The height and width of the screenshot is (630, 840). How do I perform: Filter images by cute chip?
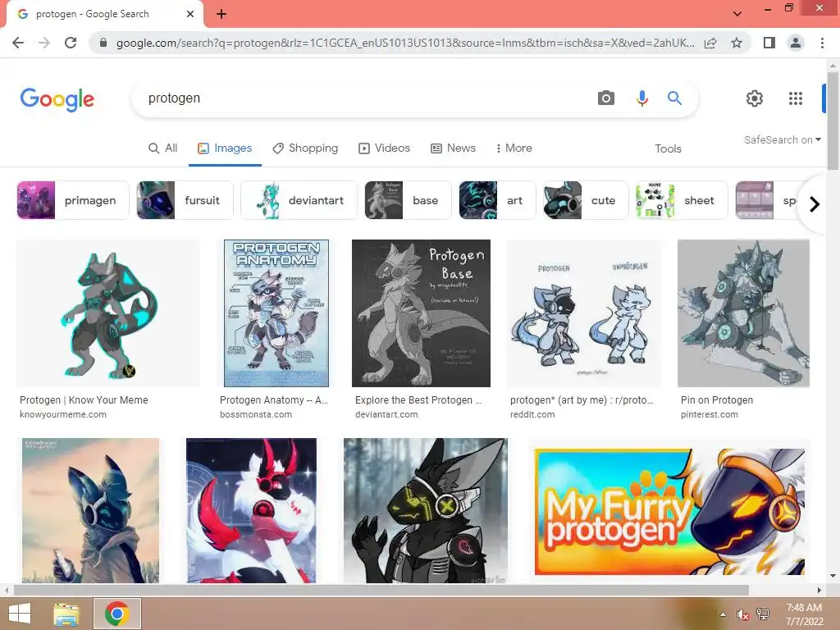586,200
